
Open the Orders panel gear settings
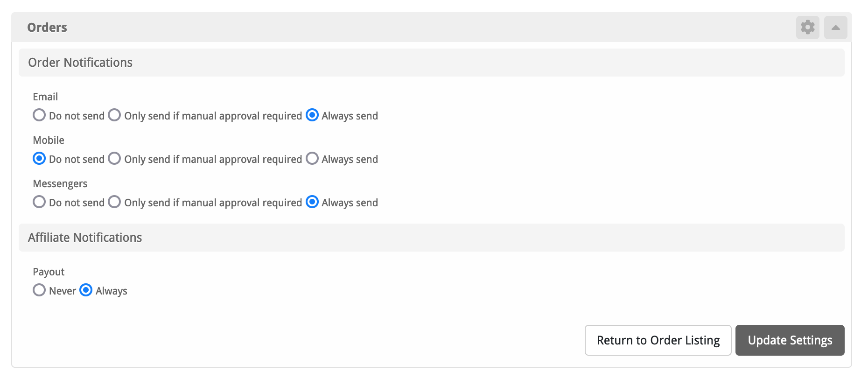click(807, 28)
